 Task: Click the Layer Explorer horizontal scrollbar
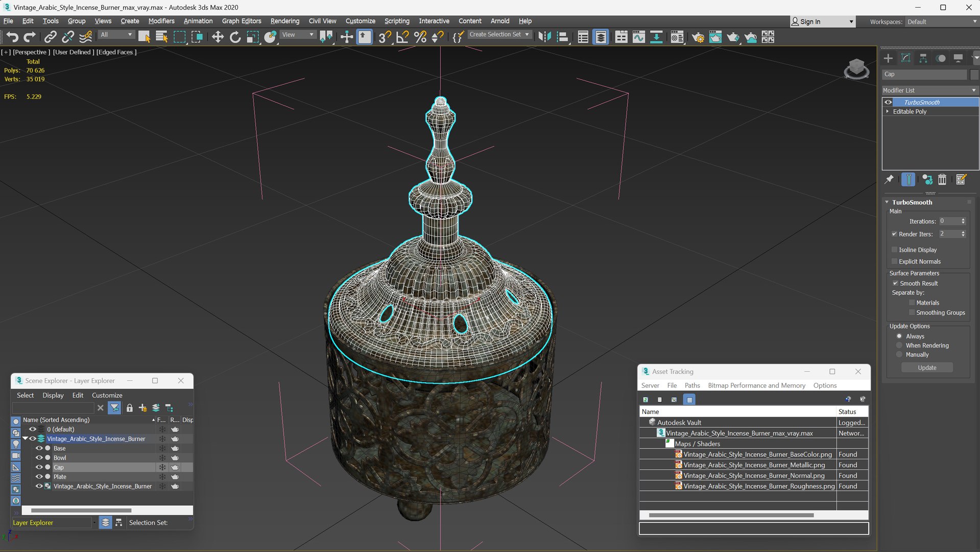tap(81, 510)
